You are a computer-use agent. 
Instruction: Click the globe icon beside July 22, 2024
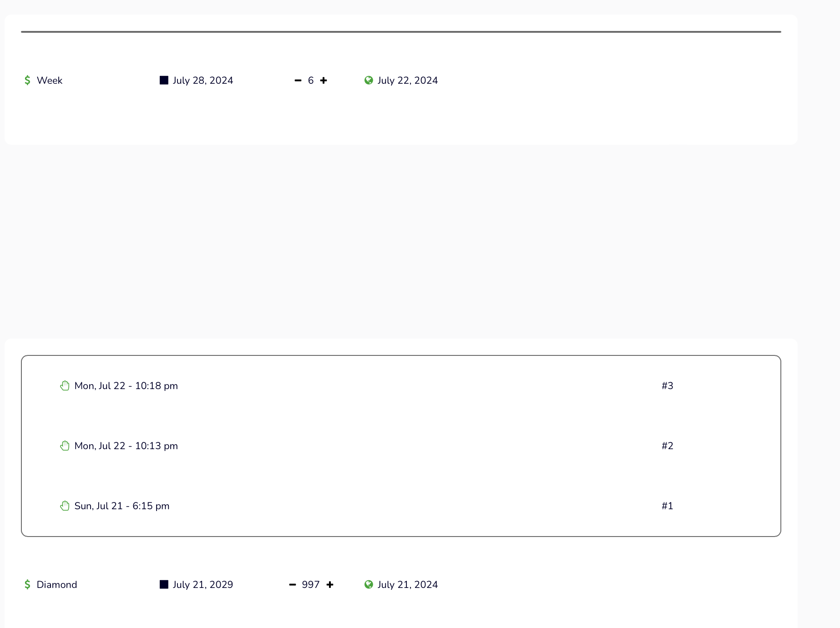coord(369,81)
